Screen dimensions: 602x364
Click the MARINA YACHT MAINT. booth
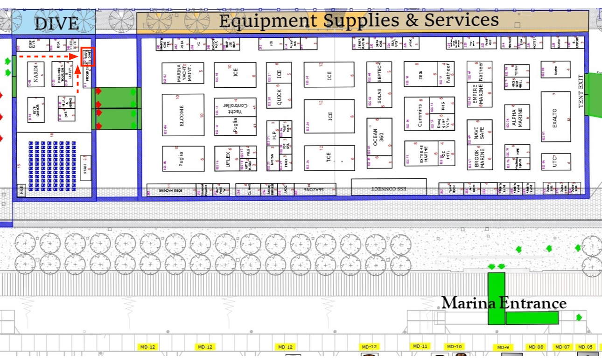tap(183, 73)
